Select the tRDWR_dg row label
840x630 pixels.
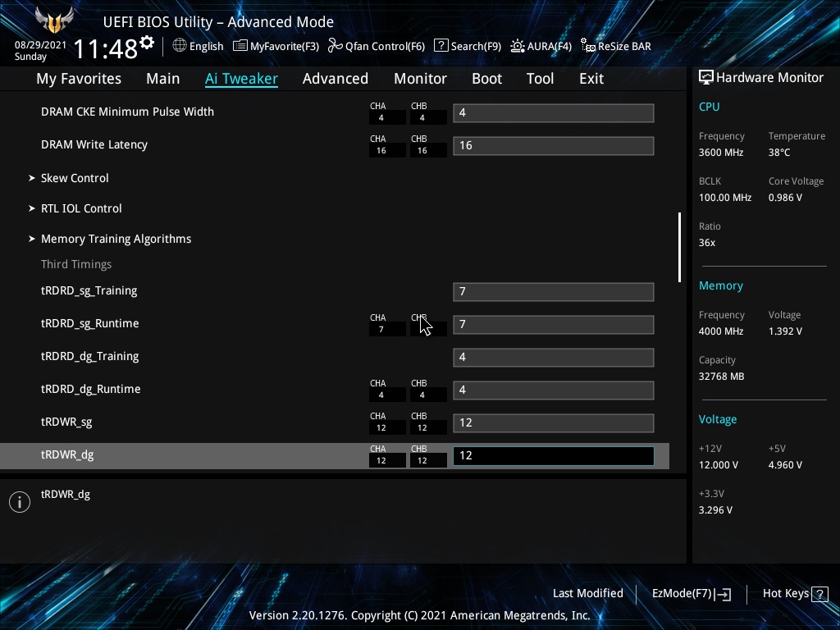pyautogui.click(x=67, y=455)
